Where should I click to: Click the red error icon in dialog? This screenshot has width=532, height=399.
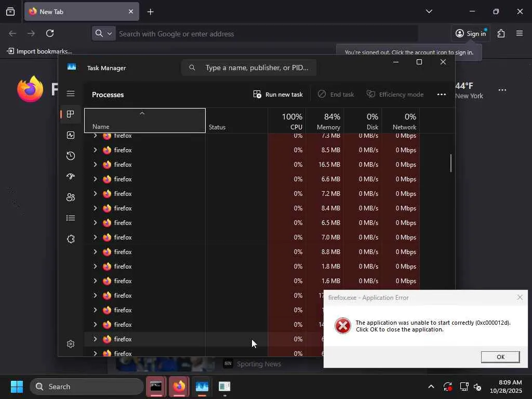tap(343, 326)
